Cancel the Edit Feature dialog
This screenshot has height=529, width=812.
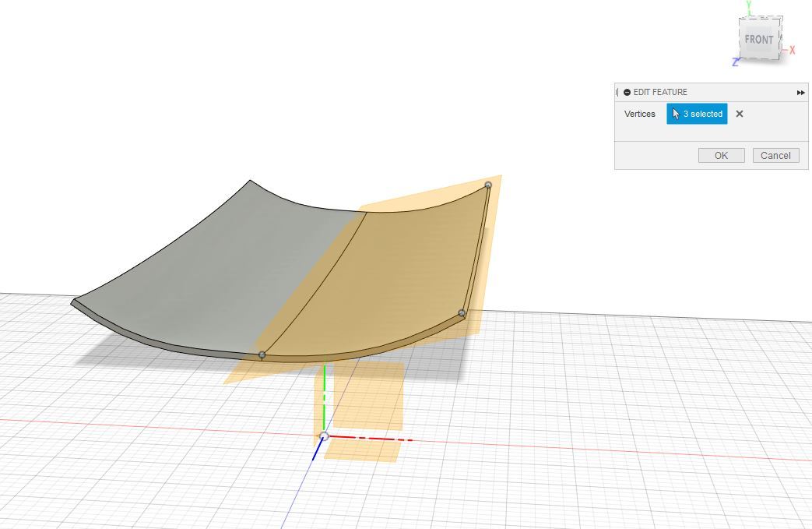[775, 156]
